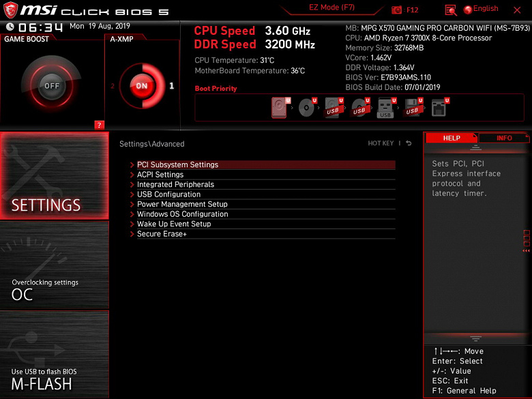The image size is (532, 399).
Task: Select A-XMP profile 1
Action: 172,86
